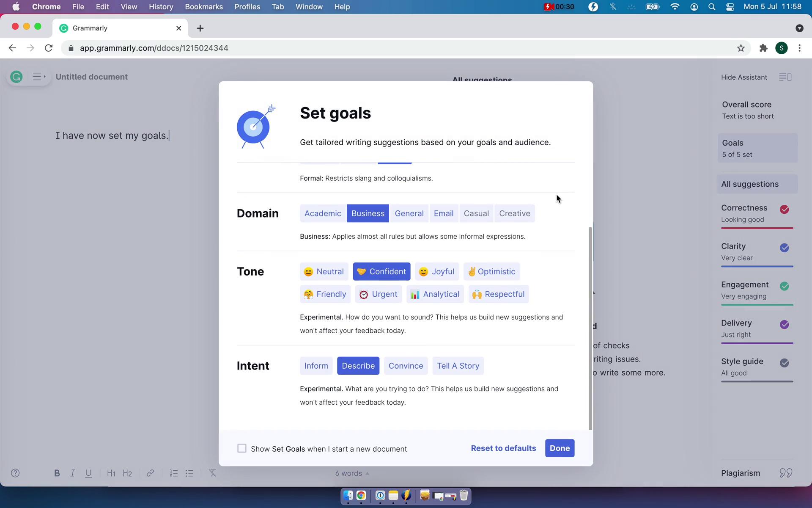
Task: Open the Bookmarks menu in Chrome
Action: (203, 6)
